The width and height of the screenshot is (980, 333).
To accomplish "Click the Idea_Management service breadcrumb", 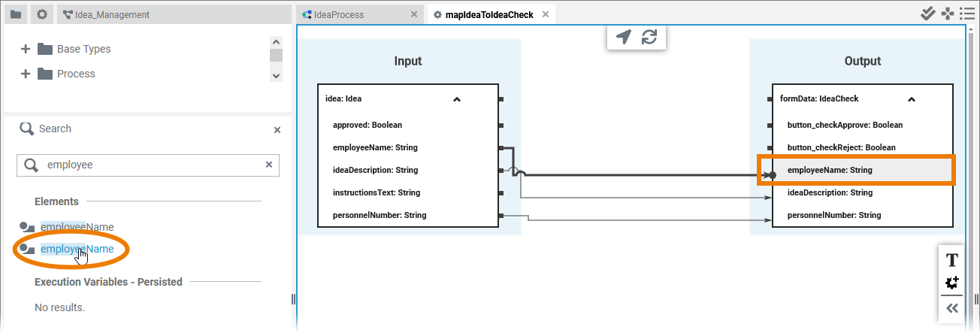I will (111, 14).
